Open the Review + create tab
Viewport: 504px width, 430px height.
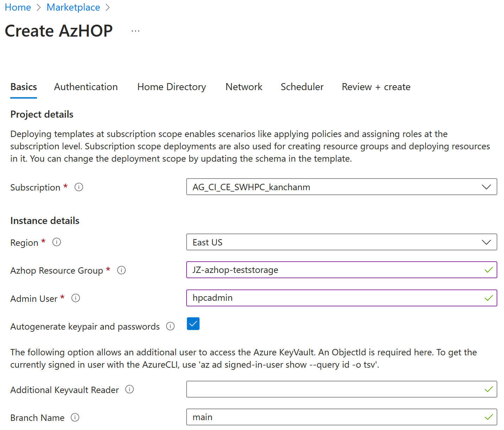point(376,87)
